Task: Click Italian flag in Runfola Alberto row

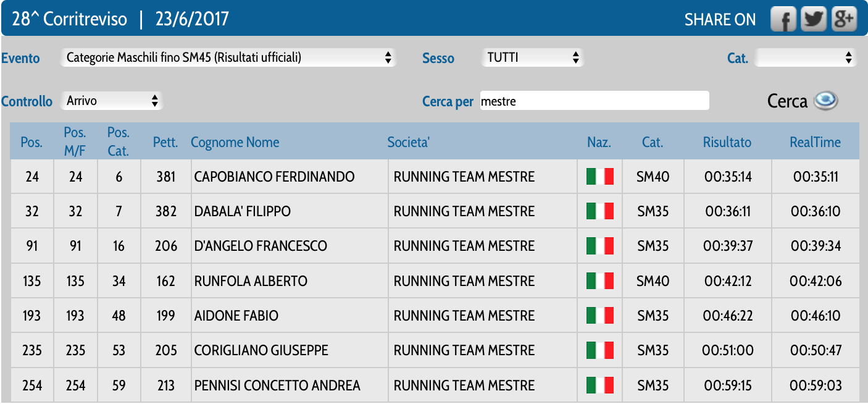Action: [x=599, y=281]
